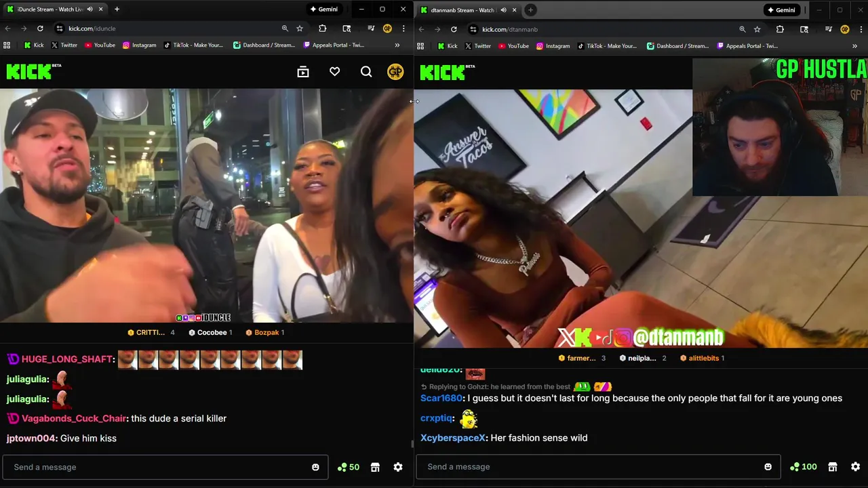Open Gemini button in left window
This screenshot has height=488, width=868.
[x=323, y=9]
